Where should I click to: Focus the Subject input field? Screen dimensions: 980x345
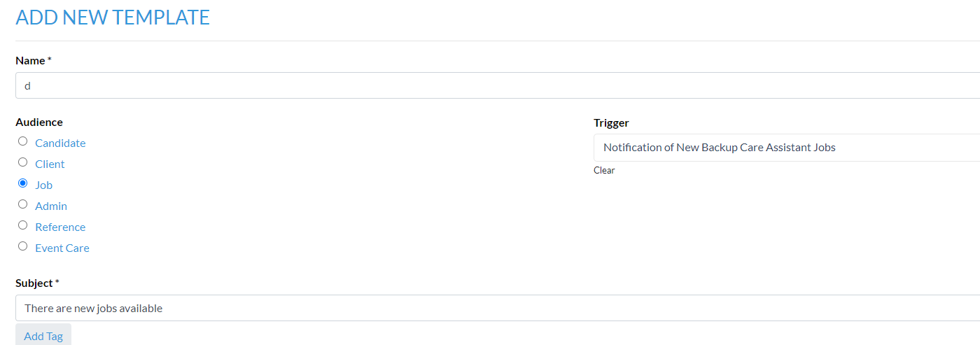pos(498,308)
